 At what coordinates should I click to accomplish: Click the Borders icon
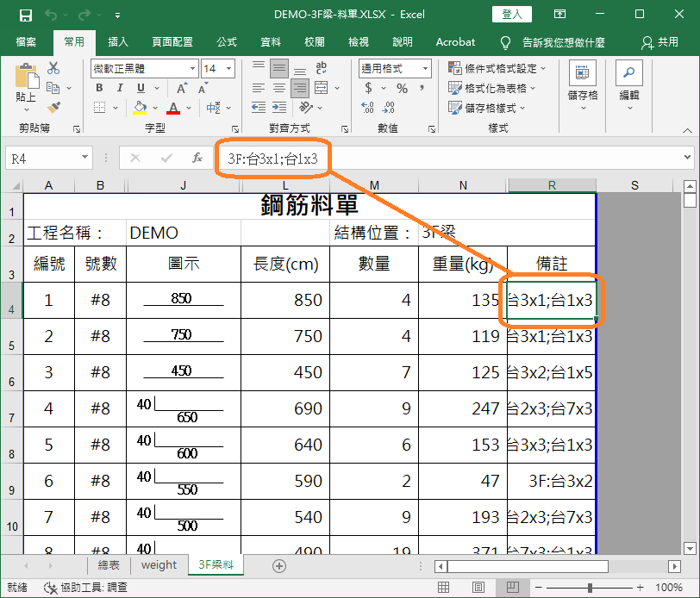(x=99, y=108)
